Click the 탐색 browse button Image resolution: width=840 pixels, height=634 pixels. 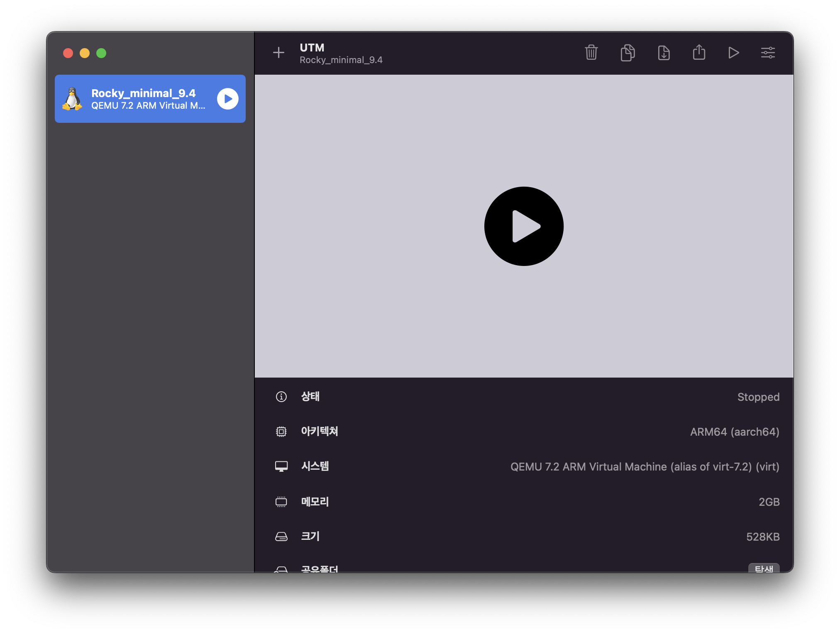click(764, 568)
